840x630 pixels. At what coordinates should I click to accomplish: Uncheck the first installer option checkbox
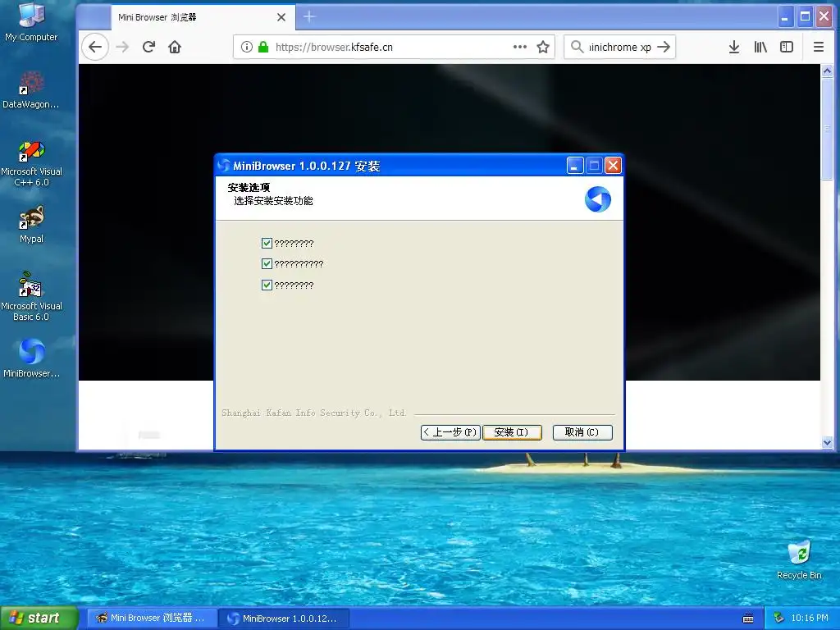[267, 243]
